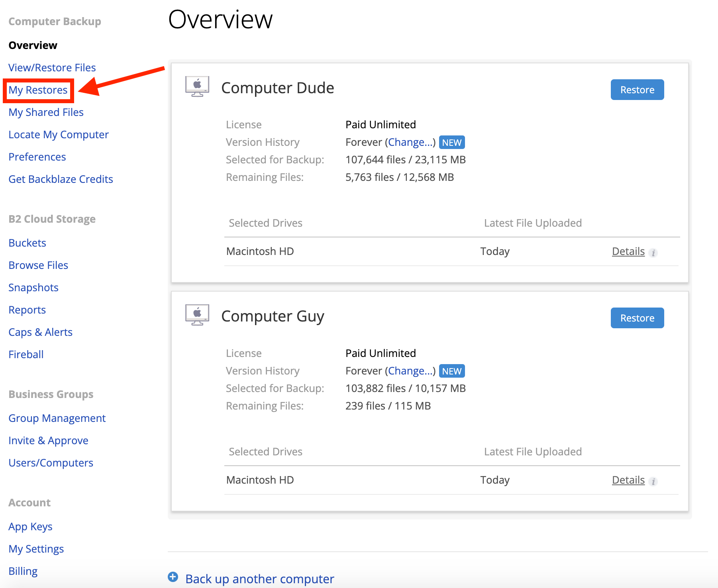The width and height of the screenshot is (718, 588).
Task: Click the Computer Backup section header
Action: (55, 22)
